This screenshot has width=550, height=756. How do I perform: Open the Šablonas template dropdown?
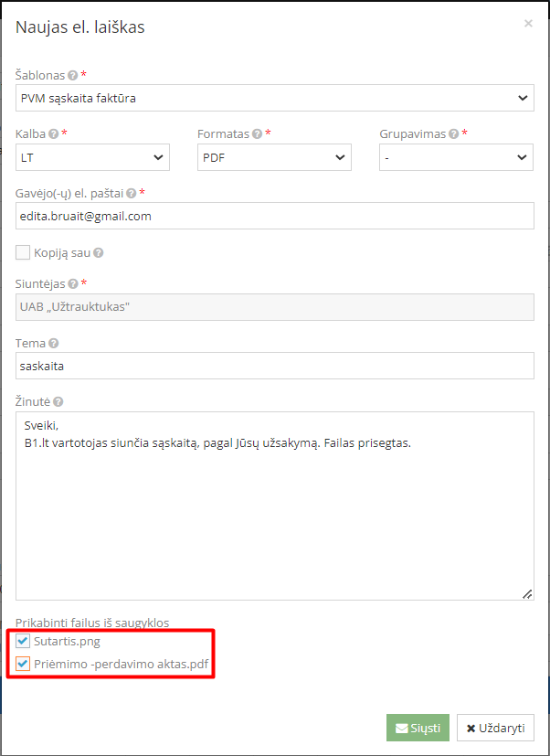(x=273, y=98)
